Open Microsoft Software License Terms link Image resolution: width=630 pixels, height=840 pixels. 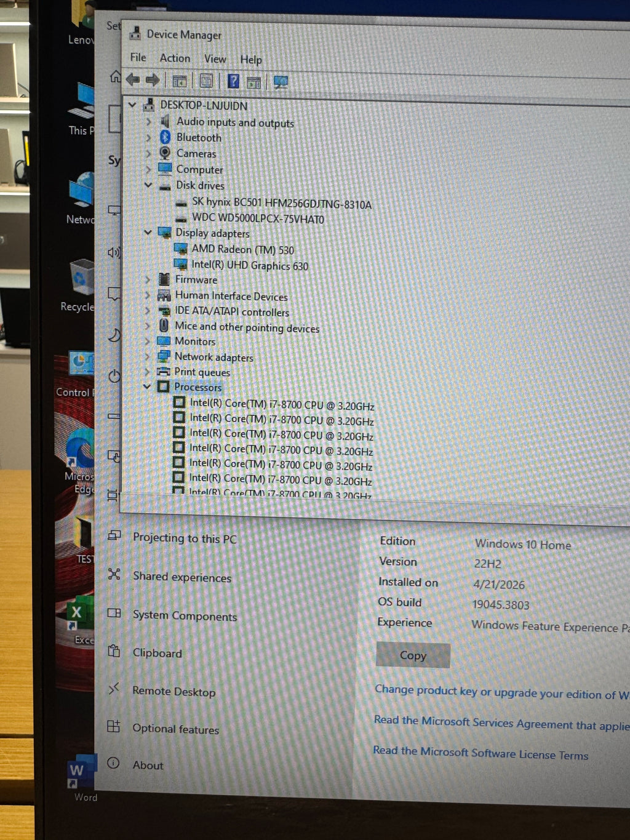(480, 753)
